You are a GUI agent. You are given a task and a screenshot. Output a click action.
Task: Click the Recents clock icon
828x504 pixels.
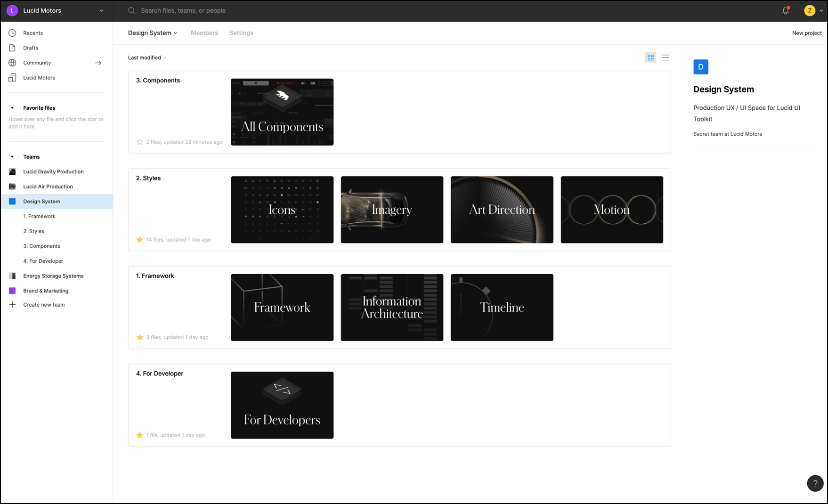12,33
